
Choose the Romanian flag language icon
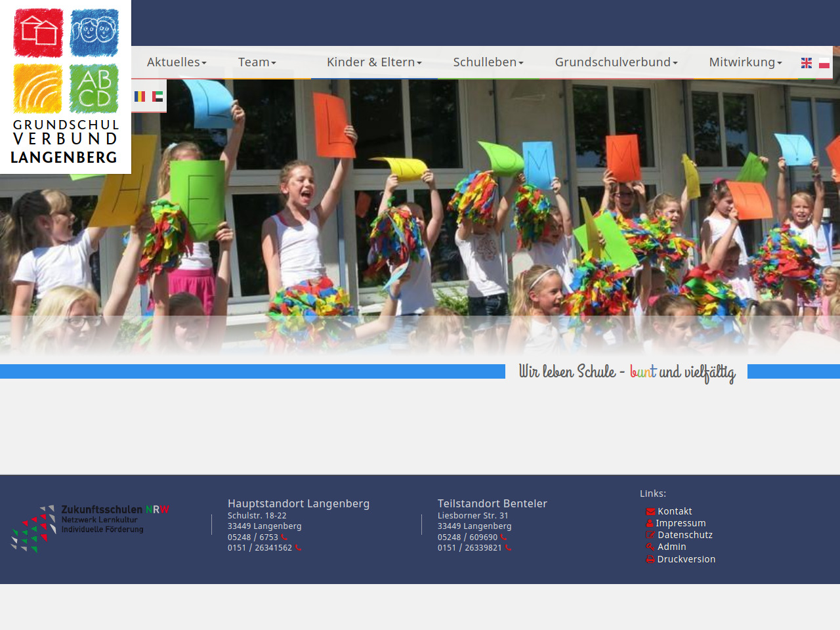140,96
